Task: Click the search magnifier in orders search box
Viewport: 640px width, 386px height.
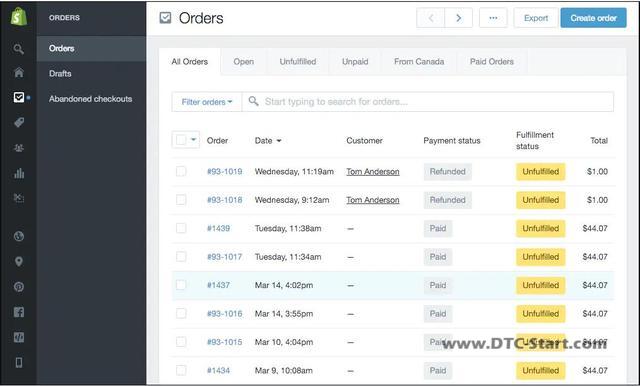Action: click(x=253, y=101)
